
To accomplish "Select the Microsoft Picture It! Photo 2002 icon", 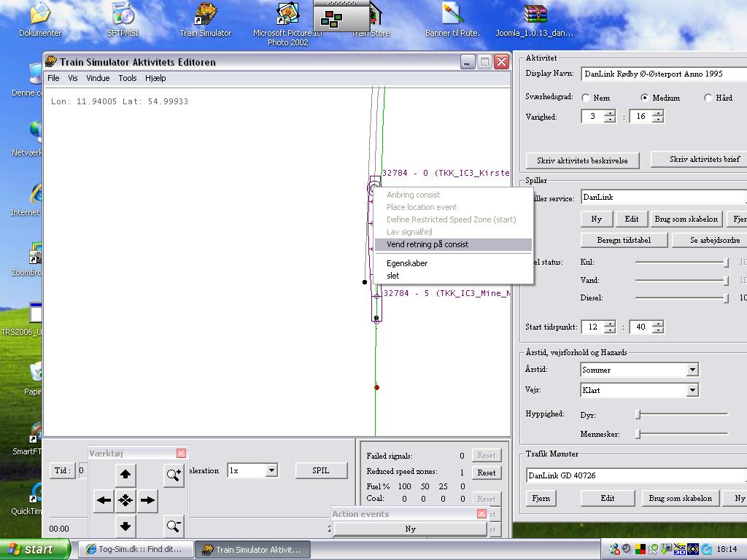I will click(287, 25).
